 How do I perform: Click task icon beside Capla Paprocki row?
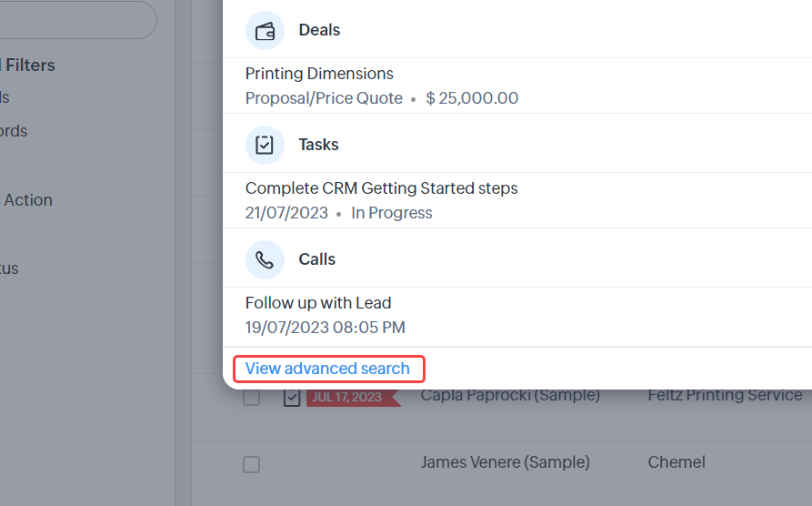click(x=292, y=398)
